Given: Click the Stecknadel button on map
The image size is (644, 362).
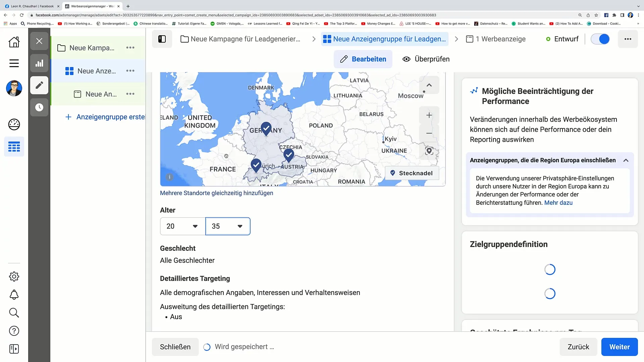Looking at the screenshot, I should click(412, 173).
